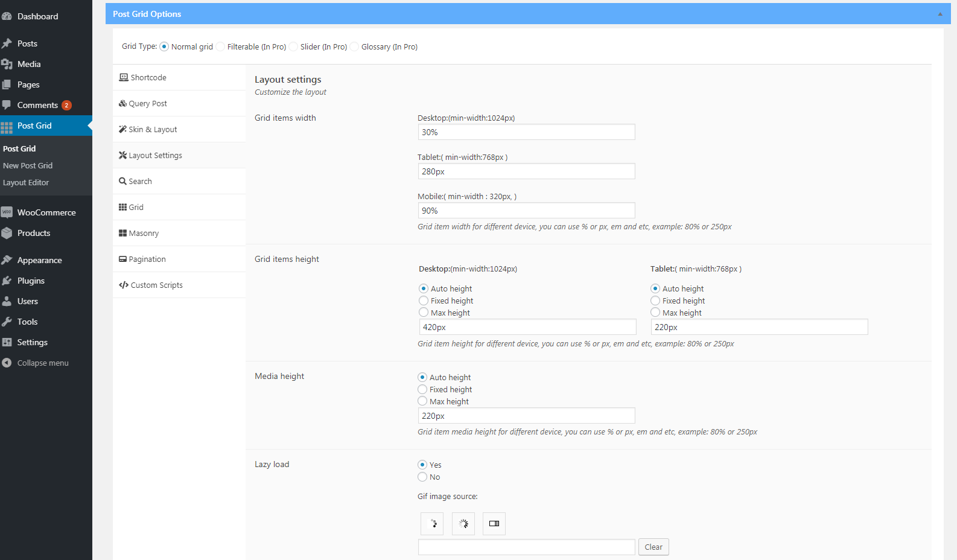This screenshot has width=957, height=560.
Task: Open the Pagination settings tab
Action: click(147, 259)
